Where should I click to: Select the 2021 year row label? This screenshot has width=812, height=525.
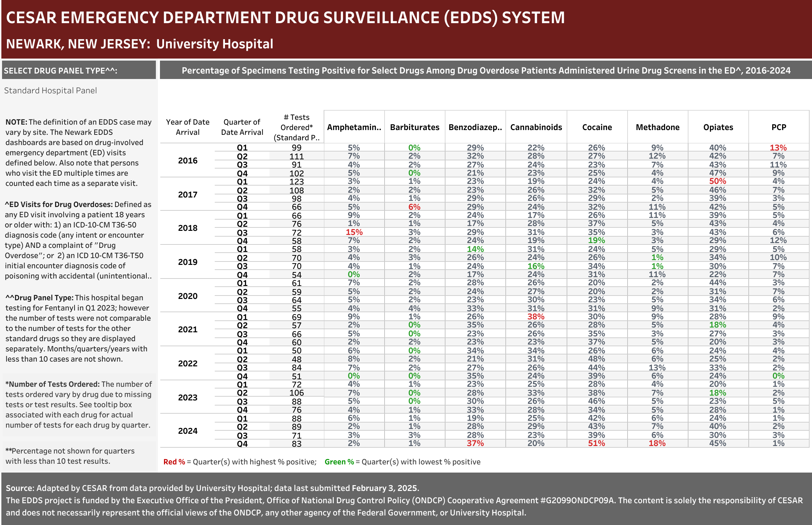coord(188,330)
